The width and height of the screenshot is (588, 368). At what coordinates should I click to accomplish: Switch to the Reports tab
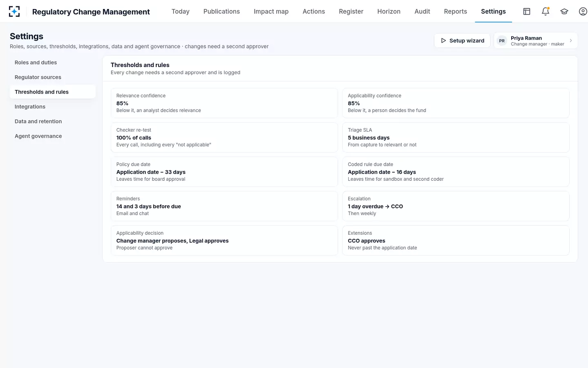point(455,11)
